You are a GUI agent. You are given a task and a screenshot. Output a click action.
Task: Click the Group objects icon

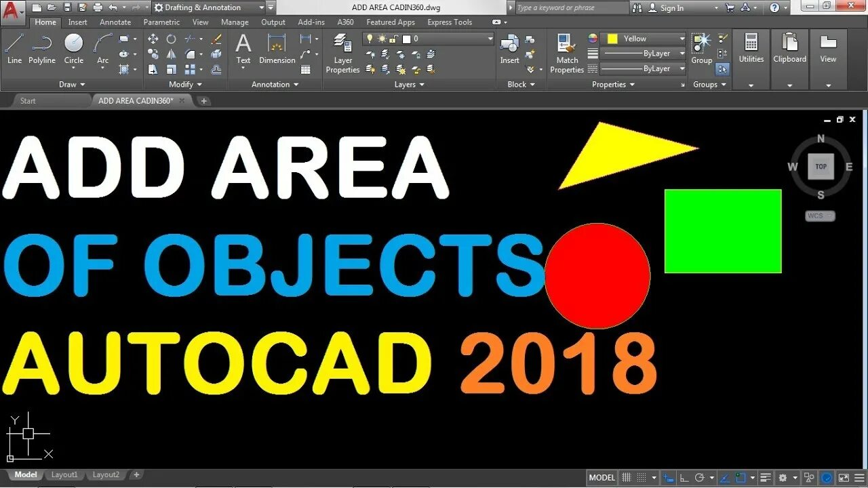coord(701,49)
